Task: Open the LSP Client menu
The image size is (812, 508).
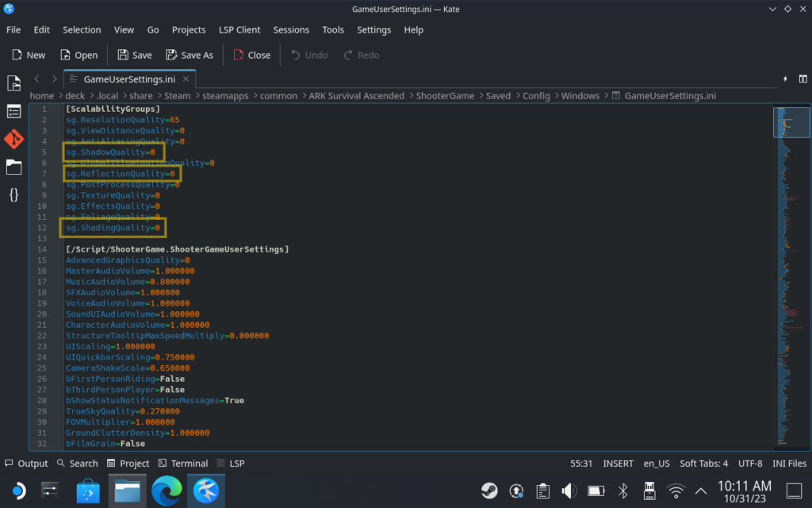Action: 239,29
